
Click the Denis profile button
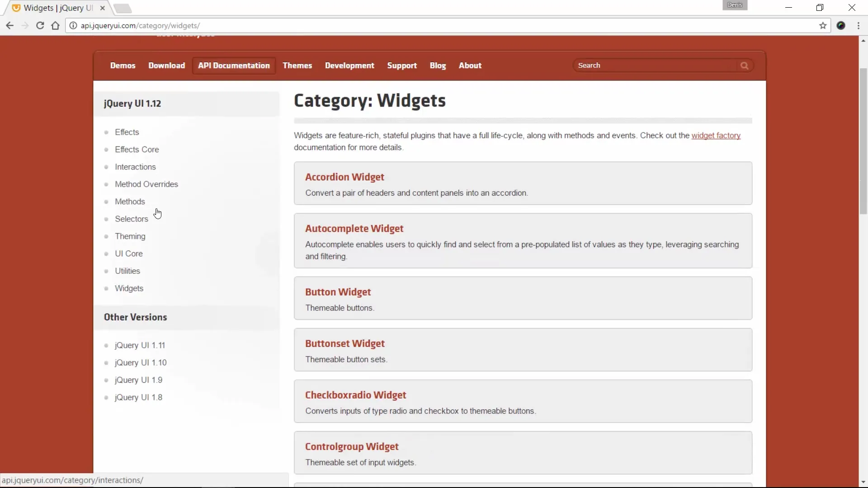point(735,5)
